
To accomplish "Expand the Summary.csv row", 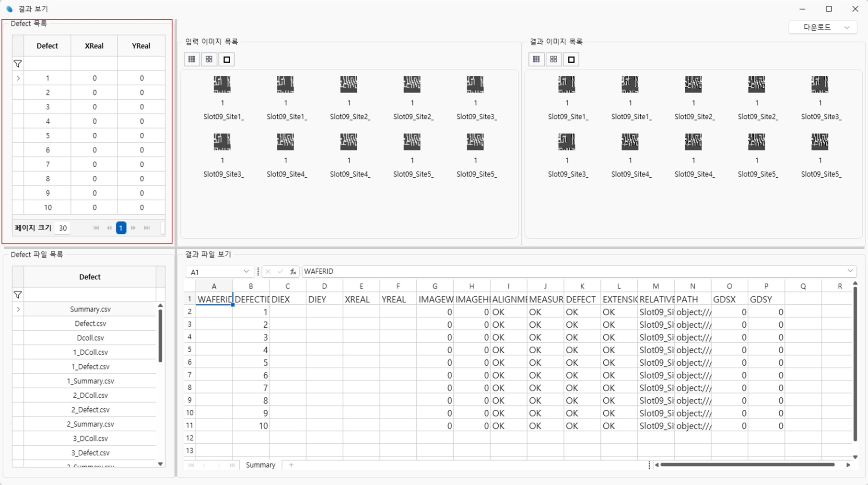I will [18, 309].
